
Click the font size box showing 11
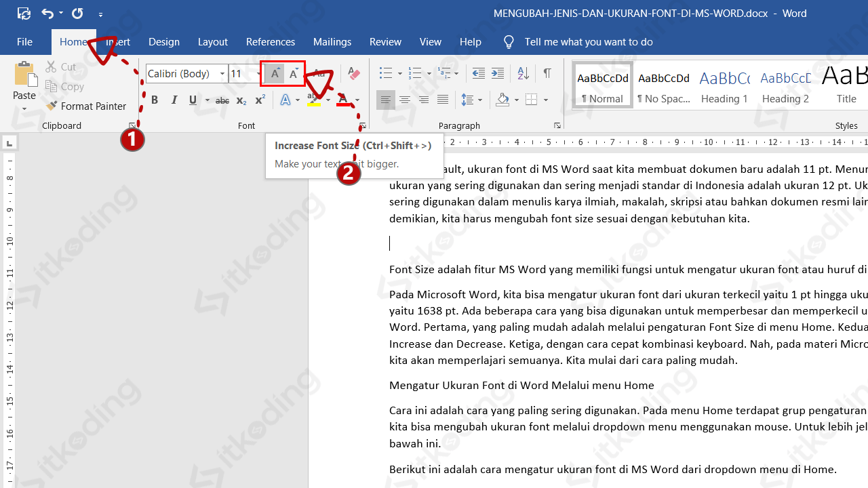[x=241, y=73]
